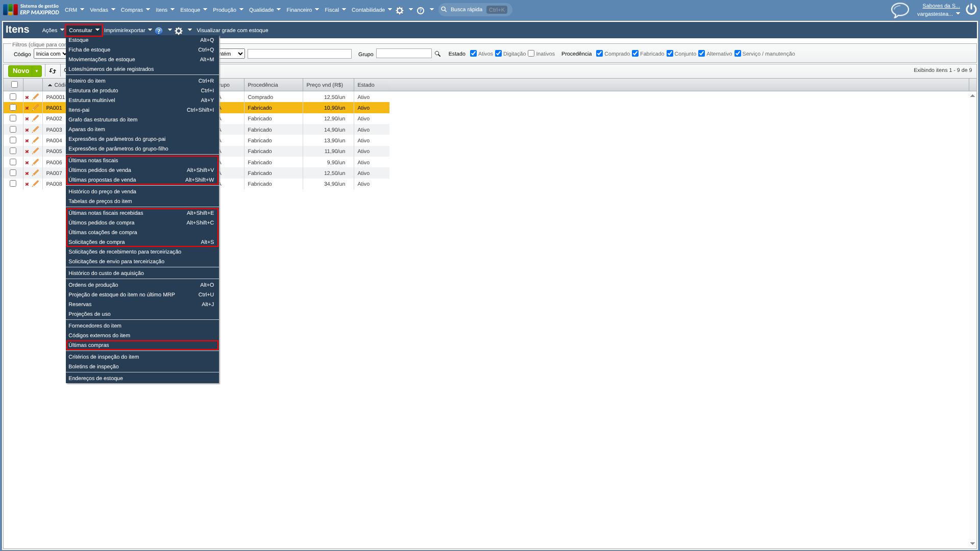The width and height of the screenshot is (980, 551).
Task: Toggle the Ativos checkbox
Action: click(x=473, y=54)
